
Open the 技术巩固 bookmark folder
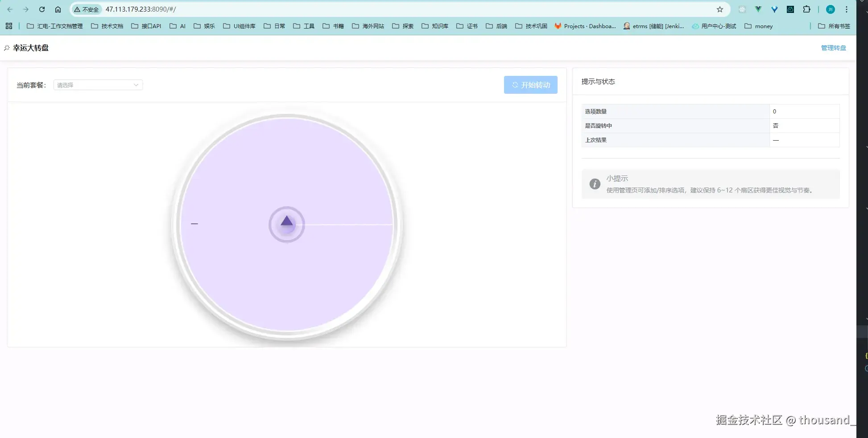[x=531, y=26]
